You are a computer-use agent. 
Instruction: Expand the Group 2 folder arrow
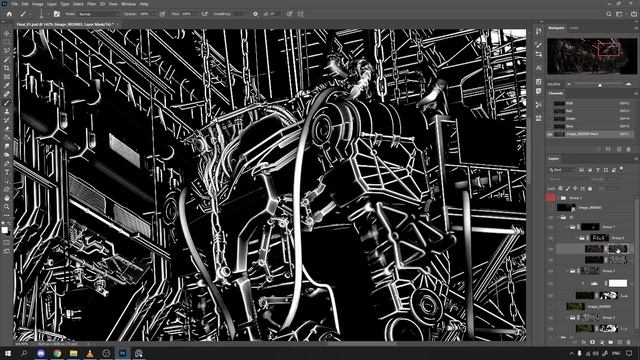pos(568,318)
